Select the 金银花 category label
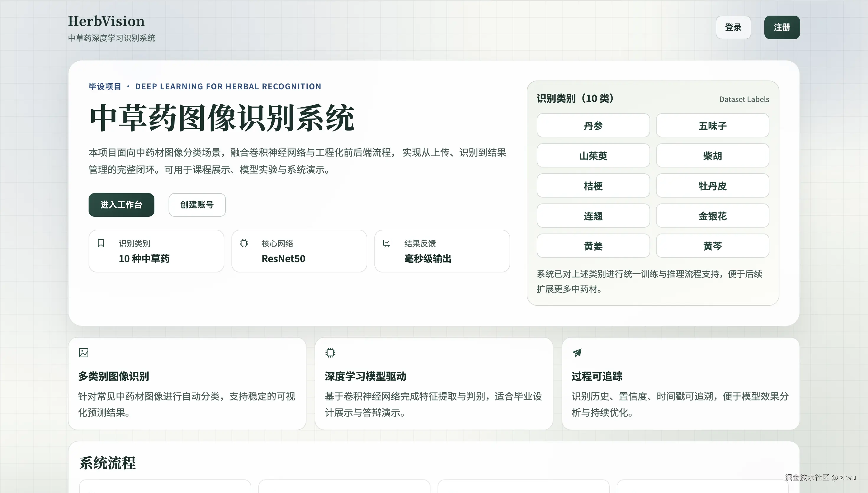The width and height of the screenshot is (868, 493). coord(712,216)
